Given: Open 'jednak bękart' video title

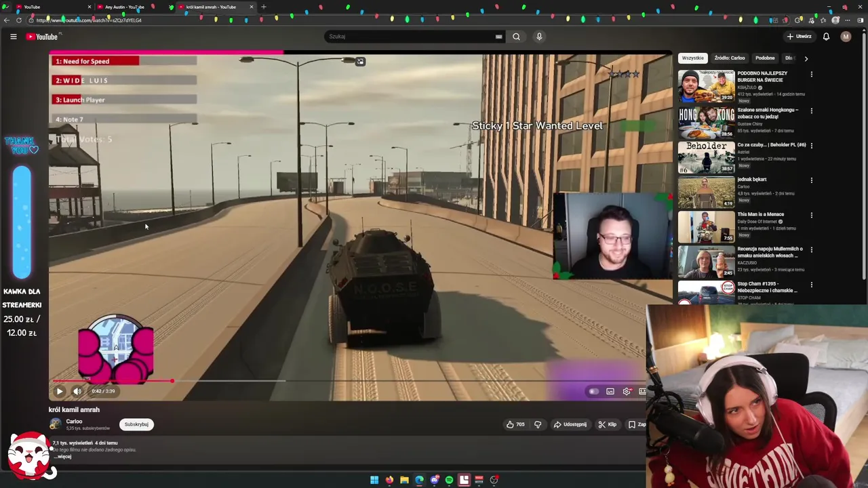Looking at the screenshot, I should (x=752, y=180).
